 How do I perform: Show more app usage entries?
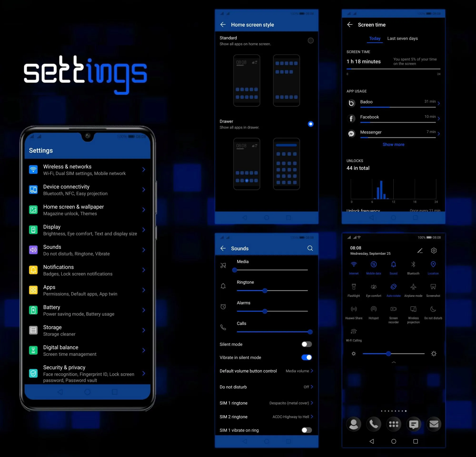(x=393, y=144)
